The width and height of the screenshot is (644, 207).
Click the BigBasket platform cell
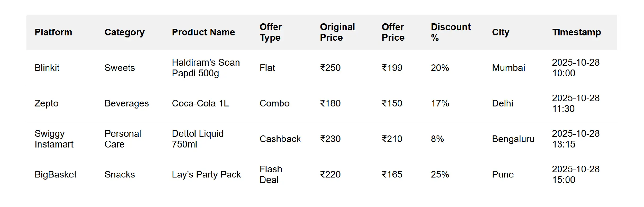[56, 174]
